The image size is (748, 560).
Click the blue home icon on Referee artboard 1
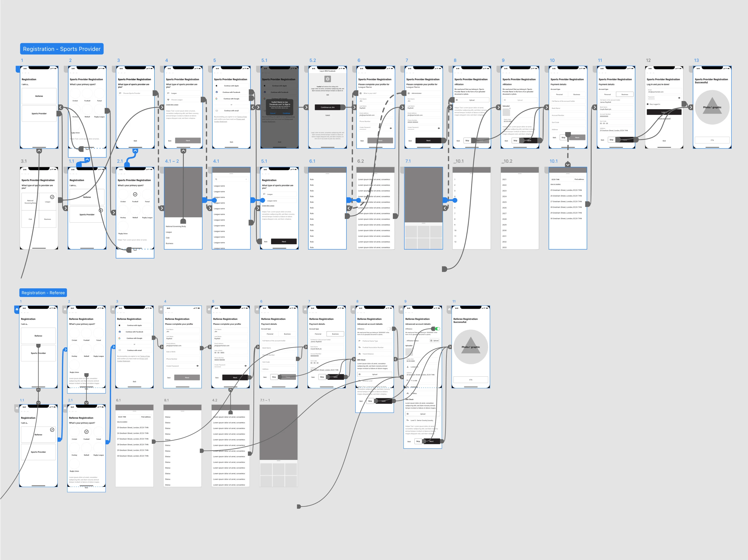coord(17,309)
